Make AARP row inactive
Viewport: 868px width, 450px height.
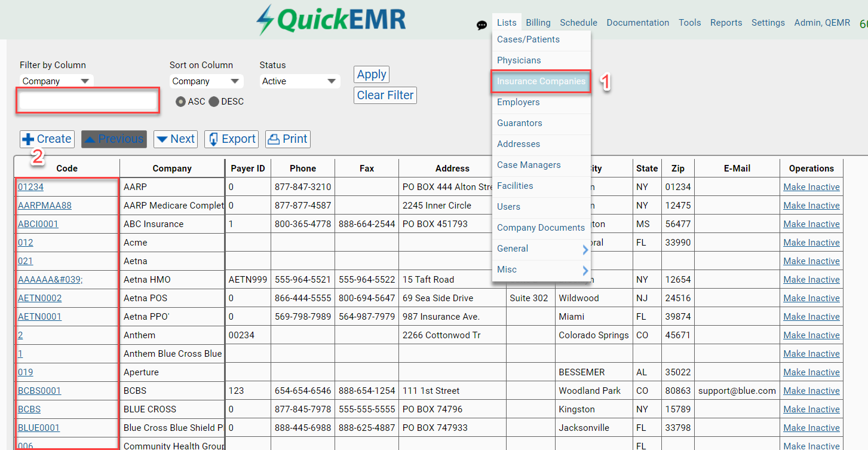[x=811, y=187]
